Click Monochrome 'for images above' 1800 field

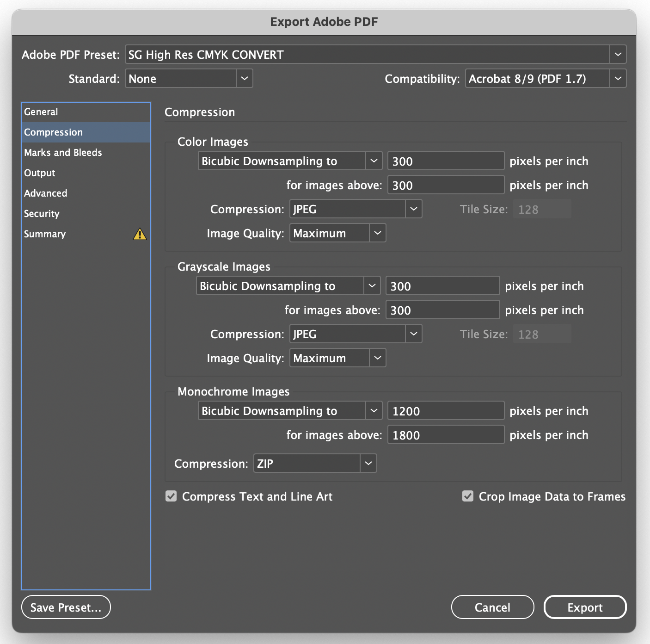coord(446,435)
